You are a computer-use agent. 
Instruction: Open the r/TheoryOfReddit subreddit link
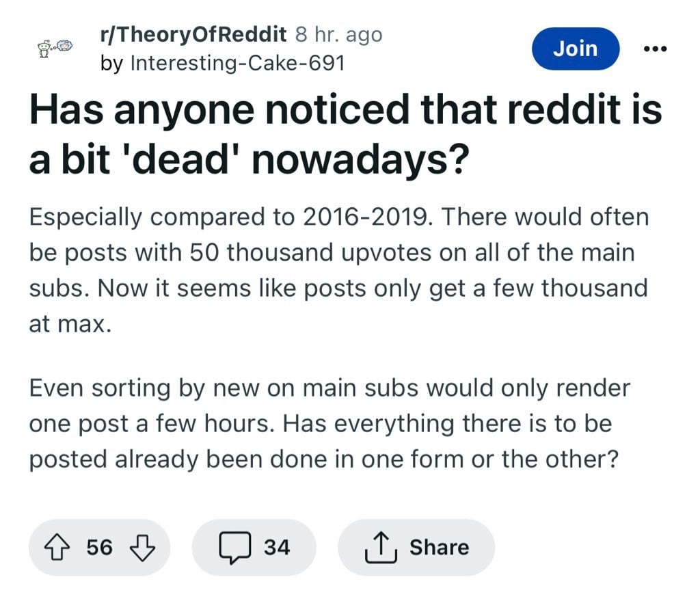(x=193, y=34)
